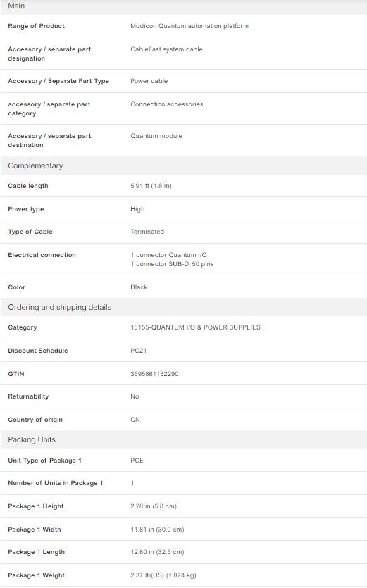The height and width of the screenshot is (588, 367).
Task: Click the 18155-QUANTUM I/O & POWER SUPPLIES category
Action: pos(195,327)
